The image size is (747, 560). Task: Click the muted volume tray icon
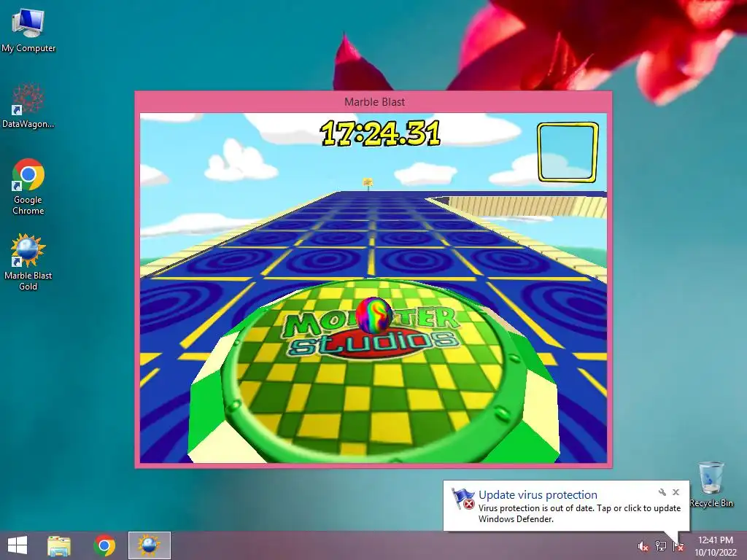click(x=643, y=546)
